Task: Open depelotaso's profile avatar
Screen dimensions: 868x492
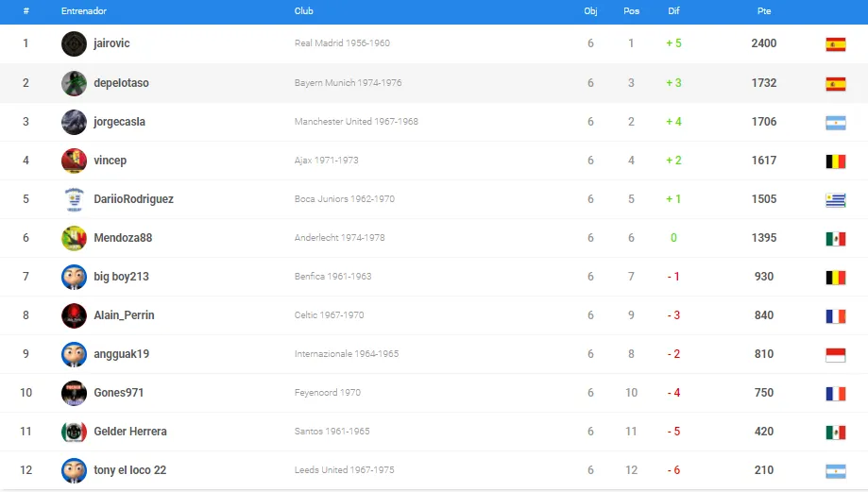Action: pos(74,83)
